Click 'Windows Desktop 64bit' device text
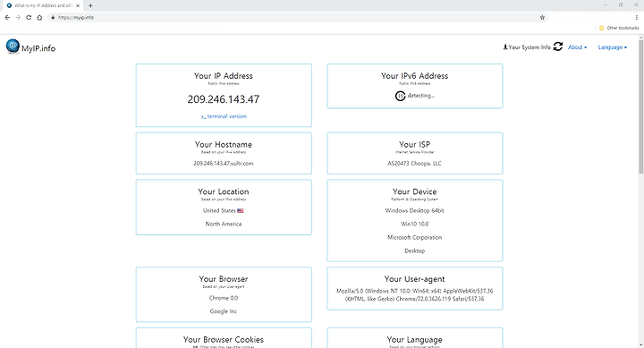Image resolution: width=644 pixels, height=348 pixels. (x=414, y=210)
